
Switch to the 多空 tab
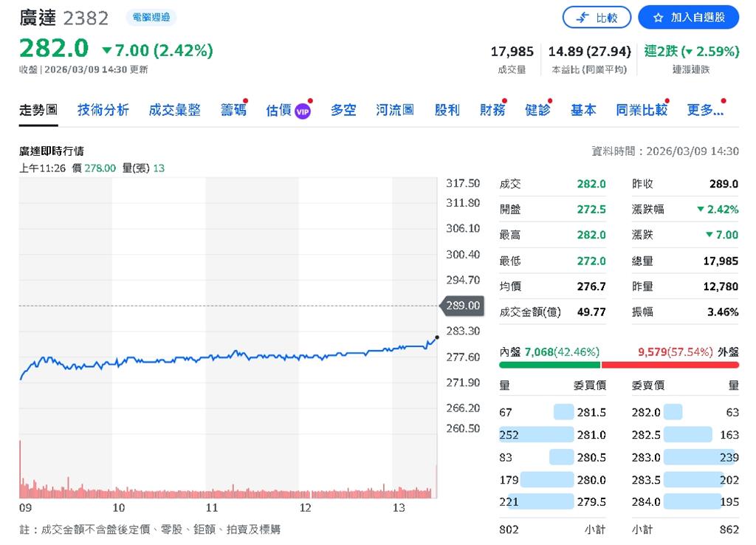[343, 109]
